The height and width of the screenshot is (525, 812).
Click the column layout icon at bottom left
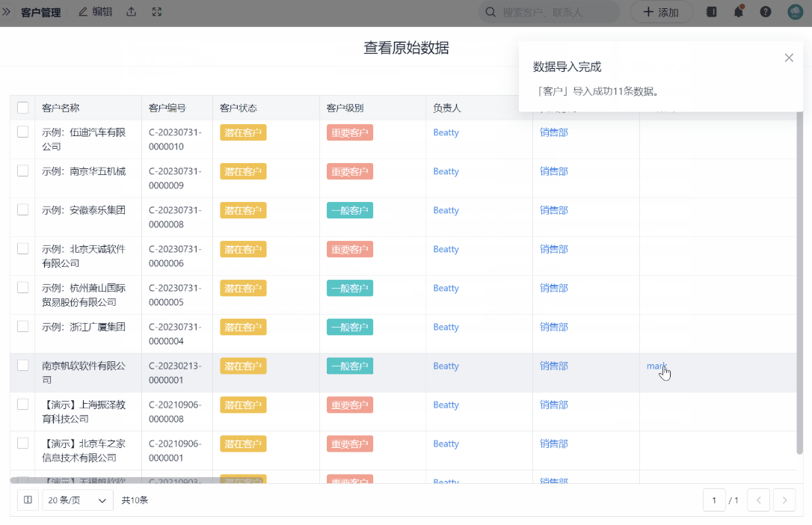pyautogui.click(x=28, y=500)
